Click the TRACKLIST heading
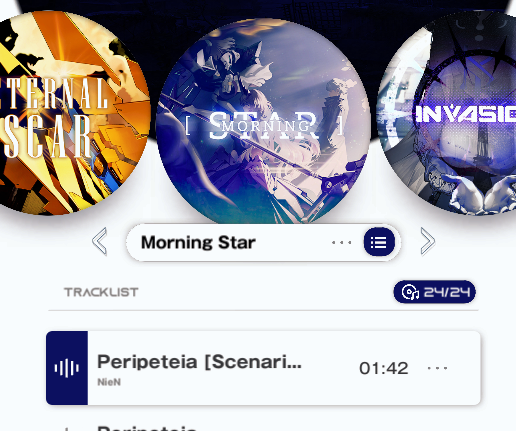The image size is (516, 431). [101, 292]
